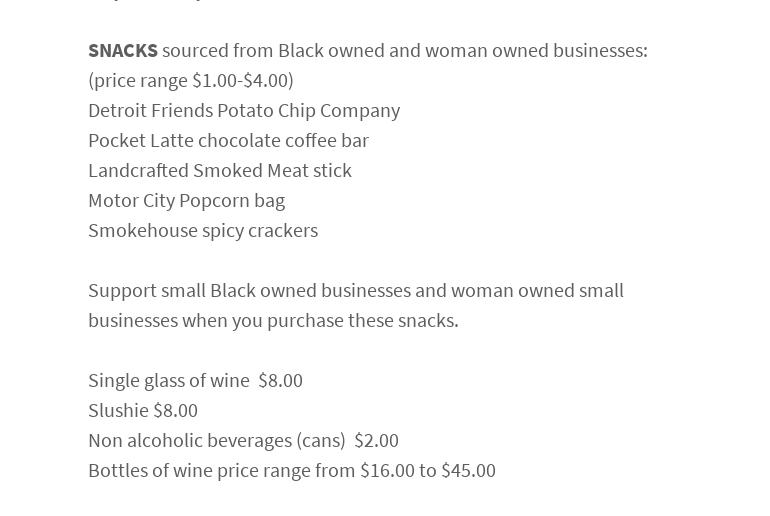
Task: Click the Pocket Latte chocolate coffee bar line
Action: pyautogui.click(x=228, y=140)
